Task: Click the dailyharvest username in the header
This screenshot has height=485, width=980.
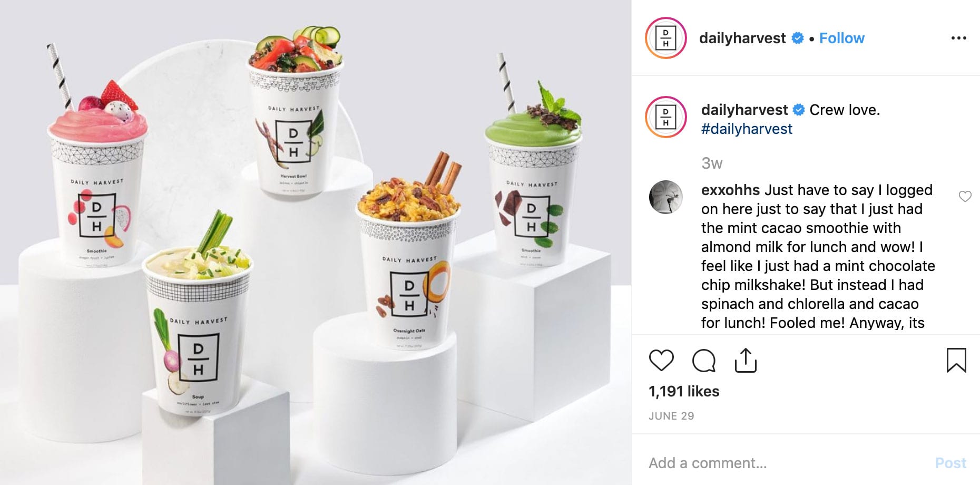Action: pyautogui.click(x=742, y=38)
